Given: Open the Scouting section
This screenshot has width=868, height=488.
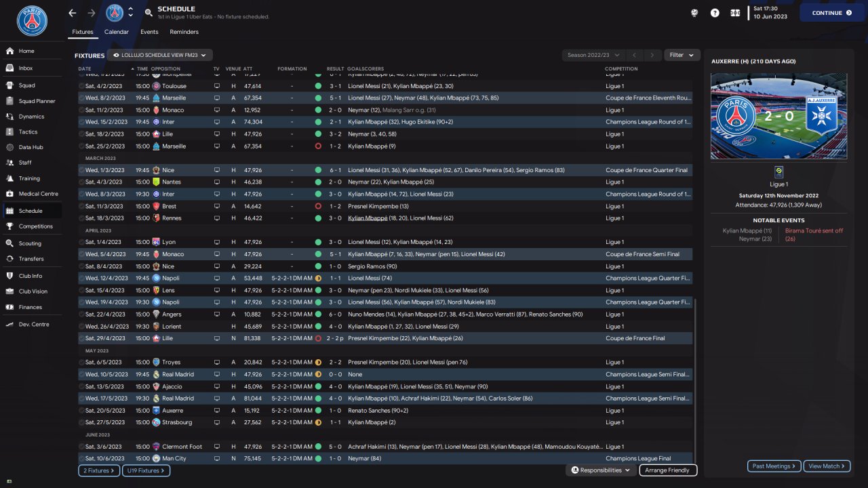Looking at the screenshot, I should coord(32,243).
